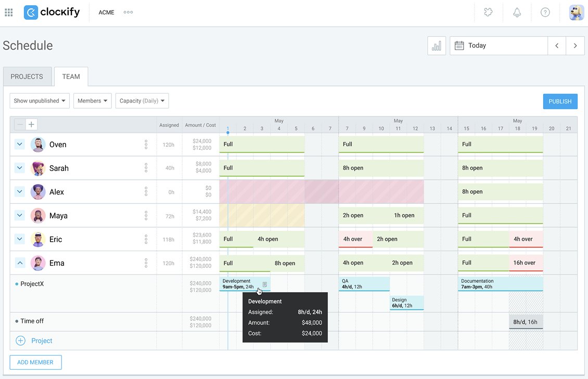Open the ACME workspace menu
This screenshot has height=379, width=588.
pos(106,12)
